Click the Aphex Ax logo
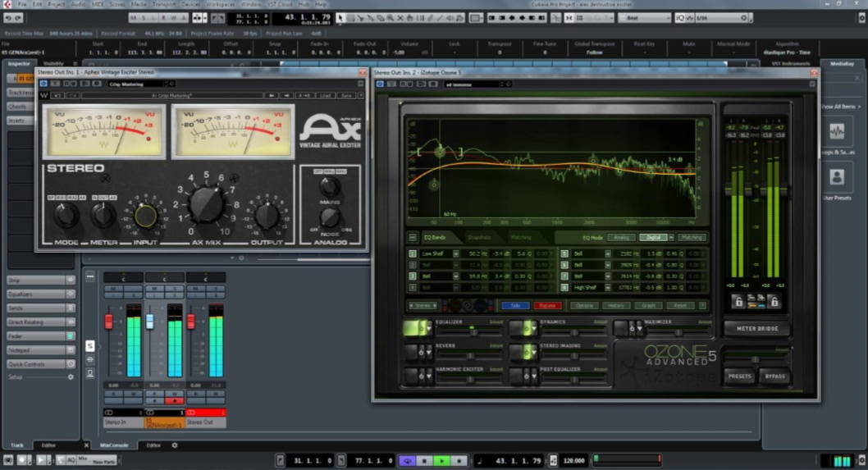 tap(331, 130)
